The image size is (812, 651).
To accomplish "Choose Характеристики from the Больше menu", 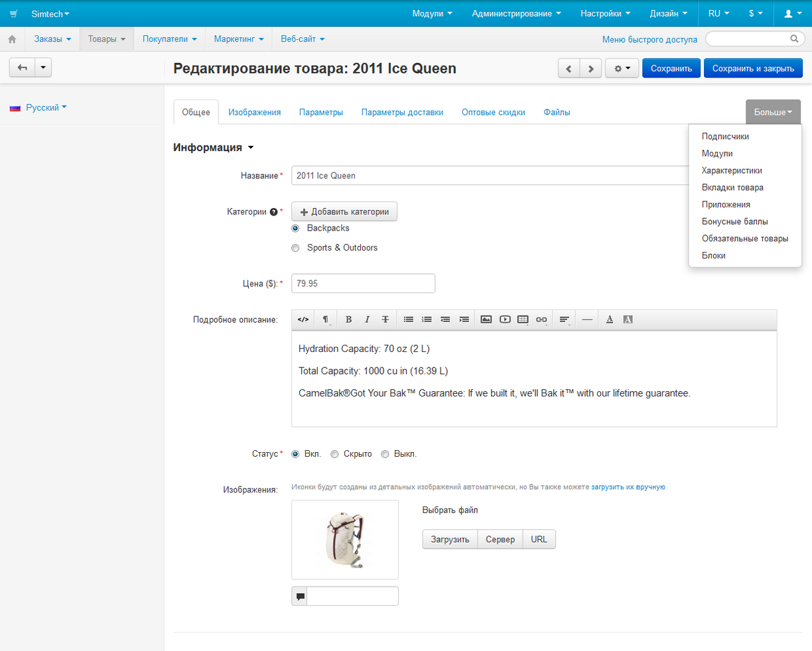I will tap(732, 170).
